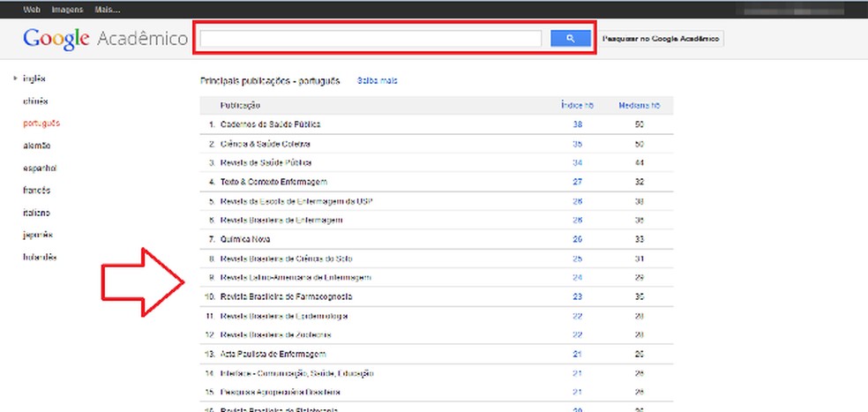Click Revista Brasileira de Zootecnia

[x=276, y=335]
